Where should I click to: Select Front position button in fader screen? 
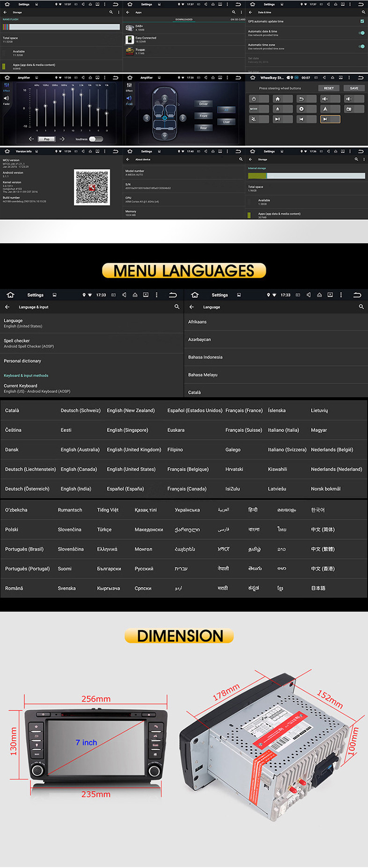pyautogui.click(x=204, y=116)
